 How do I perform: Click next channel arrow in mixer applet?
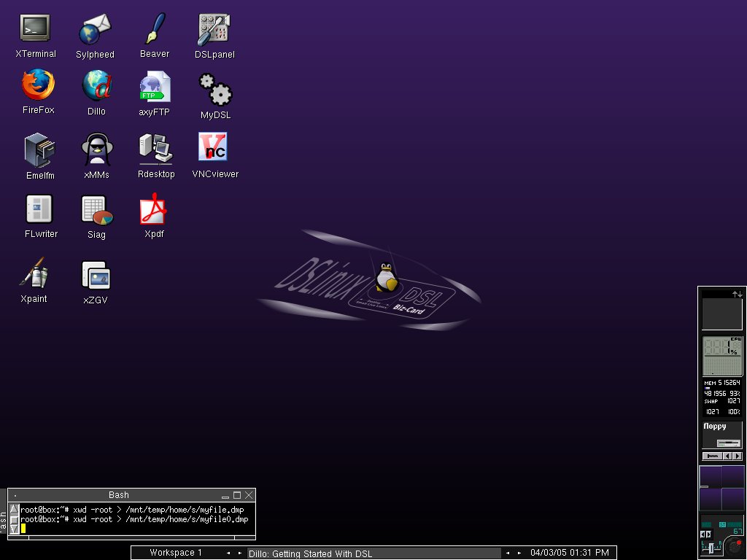pos(708,534)
